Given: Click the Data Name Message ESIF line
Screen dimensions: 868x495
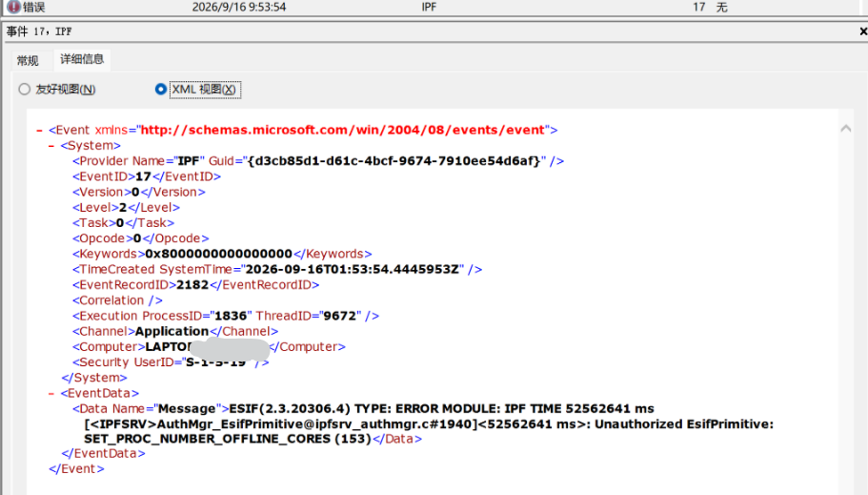Looking at the screenshot, I should [x=363, y=409].
